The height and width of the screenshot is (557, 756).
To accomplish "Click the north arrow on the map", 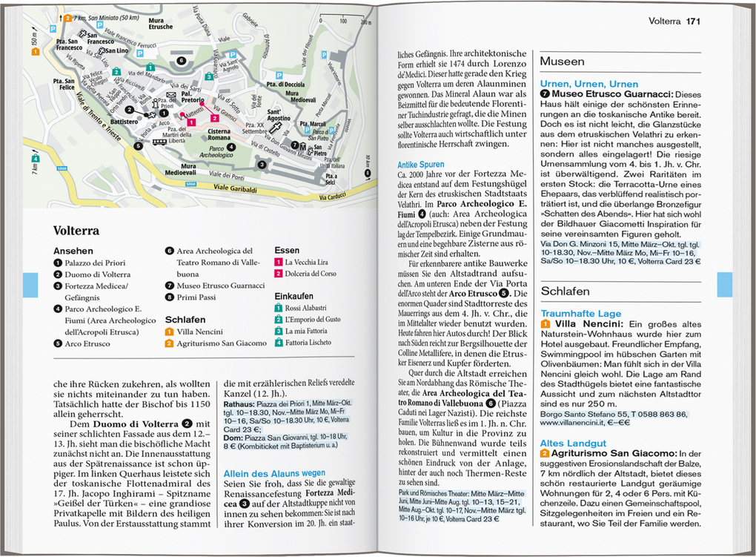I will coord(61,17).
